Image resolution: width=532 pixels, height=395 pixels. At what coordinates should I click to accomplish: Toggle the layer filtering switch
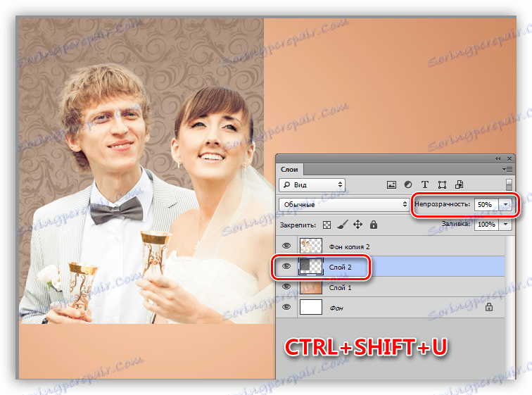click(x=509, y=185)
